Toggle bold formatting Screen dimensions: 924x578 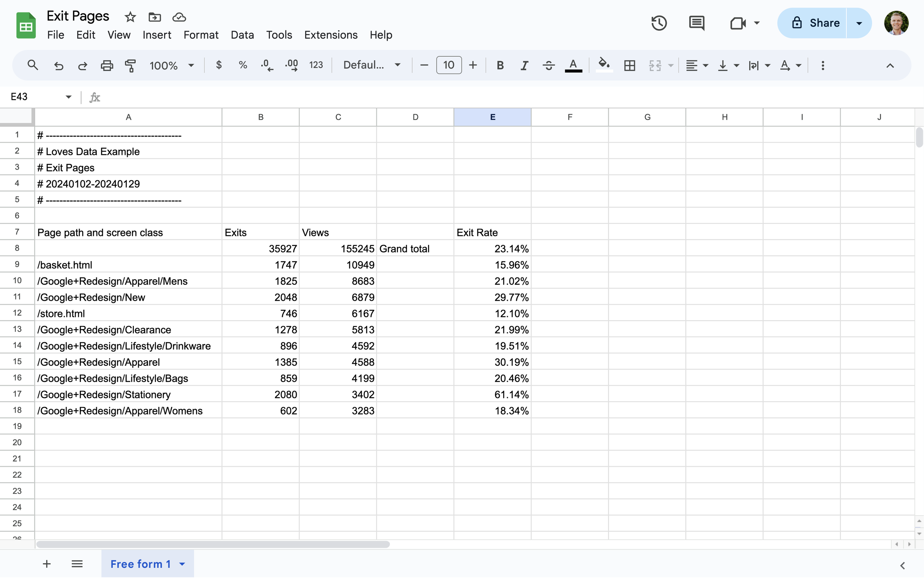pos(500,65)
